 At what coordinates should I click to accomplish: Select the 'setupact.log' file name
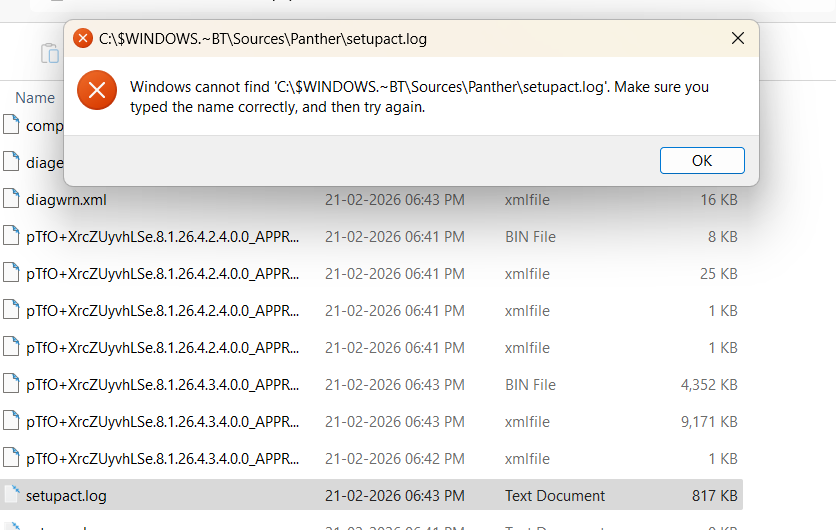pos(66,496)
